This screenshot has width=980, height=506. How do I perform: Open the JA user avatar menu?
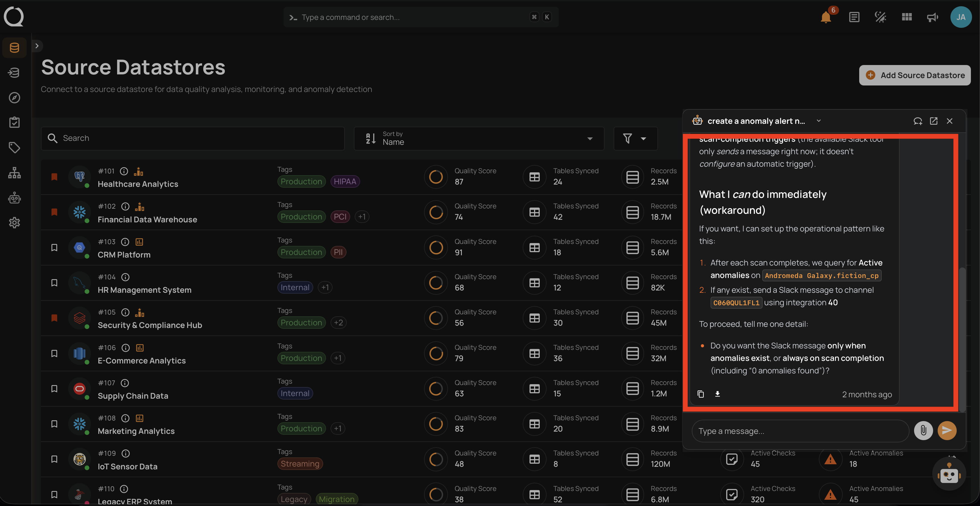pos(961,17)
